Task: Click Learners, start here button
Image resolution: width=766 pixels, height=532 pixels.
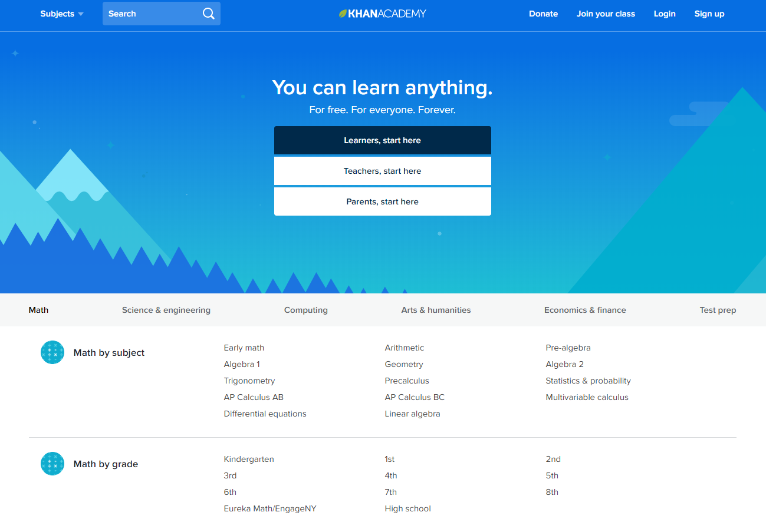Action: click(383, 140)
